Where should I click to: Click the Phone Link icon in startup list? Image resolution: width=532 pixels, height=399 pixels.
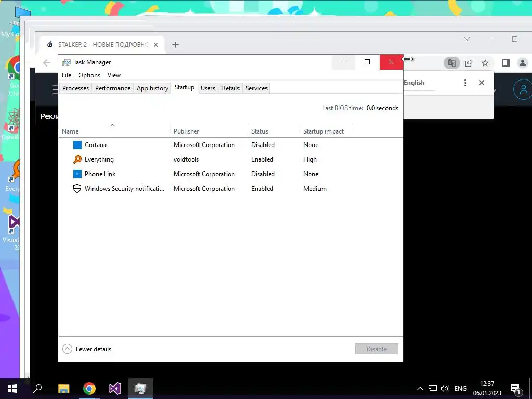click(x=77, y=174)
